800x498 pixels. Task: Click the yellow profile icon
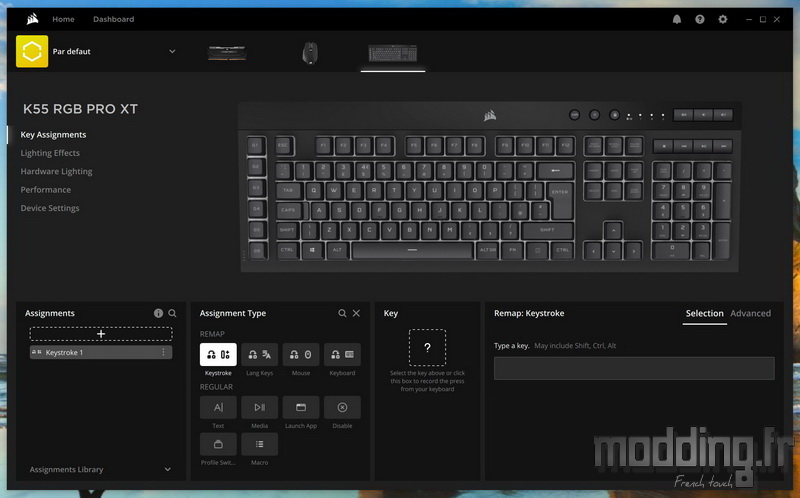click(32, 51)
